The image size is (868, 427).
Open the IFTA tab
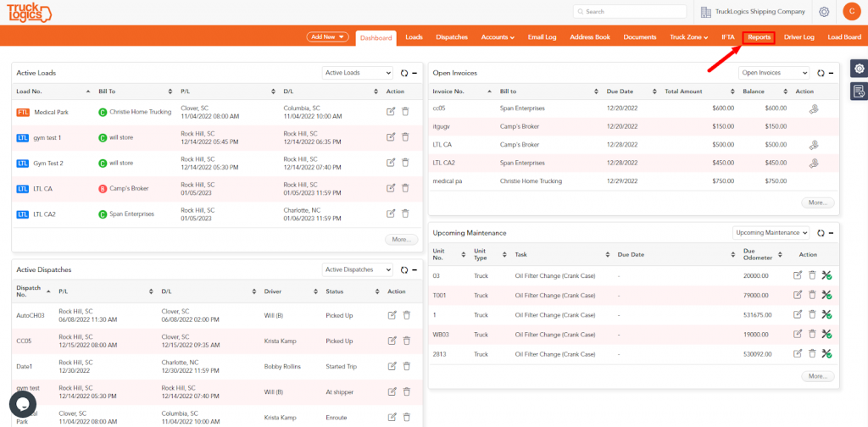point(728,37)
